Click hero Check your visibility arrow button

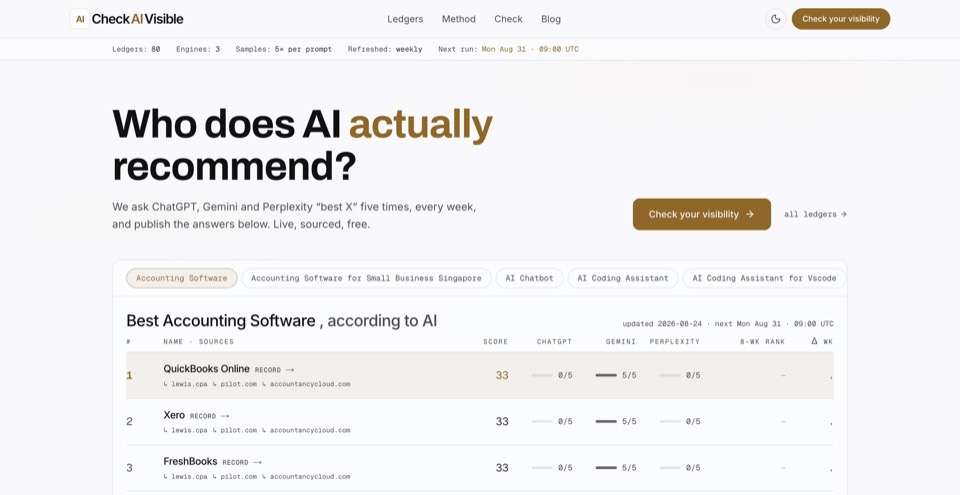[702, 214]
